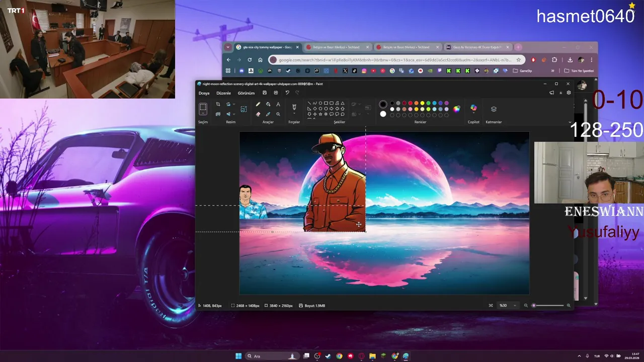Select the Eraser tool
Screen dimensions: 644x362
(258, 114)
